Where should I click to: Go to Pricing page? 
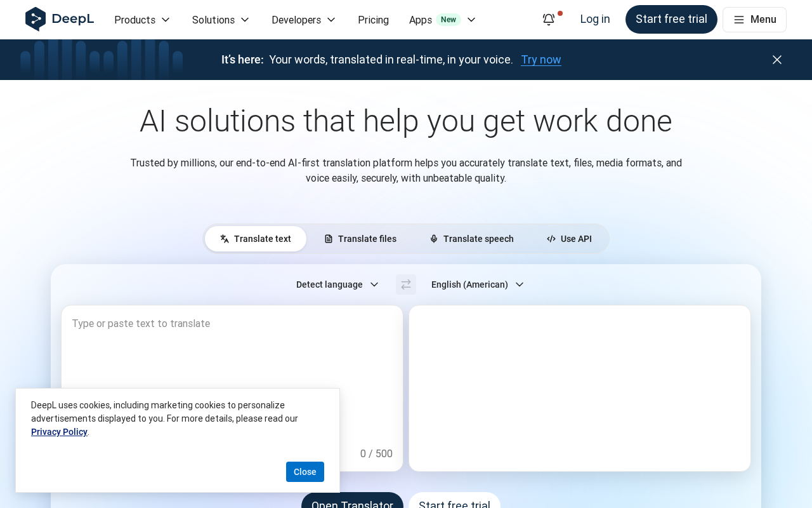point(373,20)
